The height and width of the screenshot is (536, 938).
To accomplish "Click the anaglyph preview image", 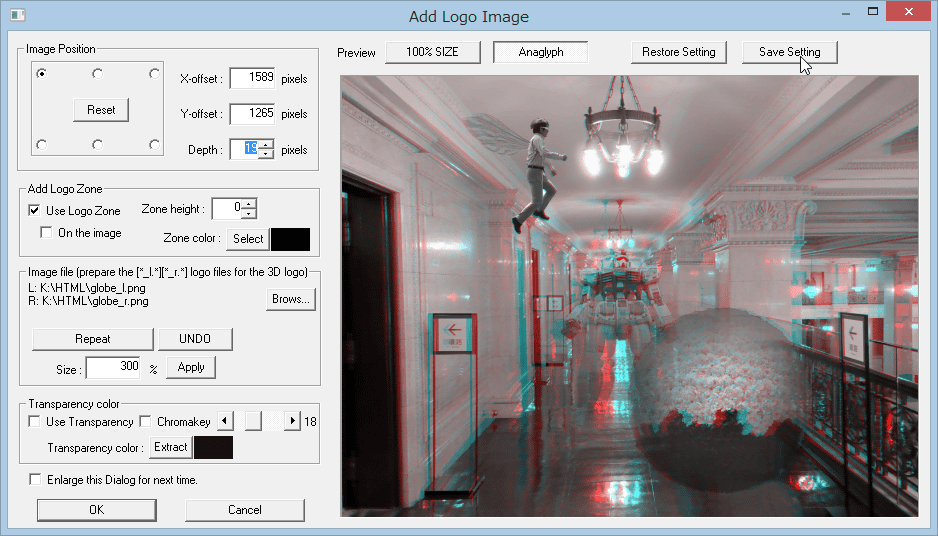I will [x=629, y=296].
